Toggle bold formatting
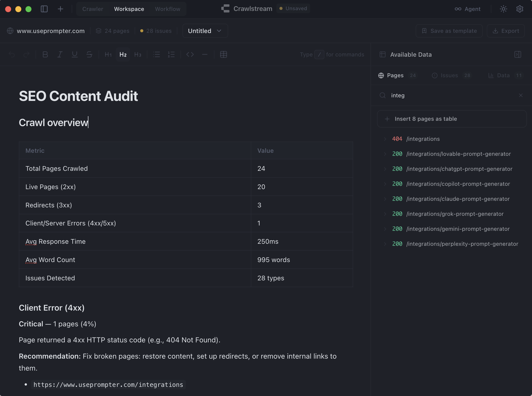 [x=45, y=54]
